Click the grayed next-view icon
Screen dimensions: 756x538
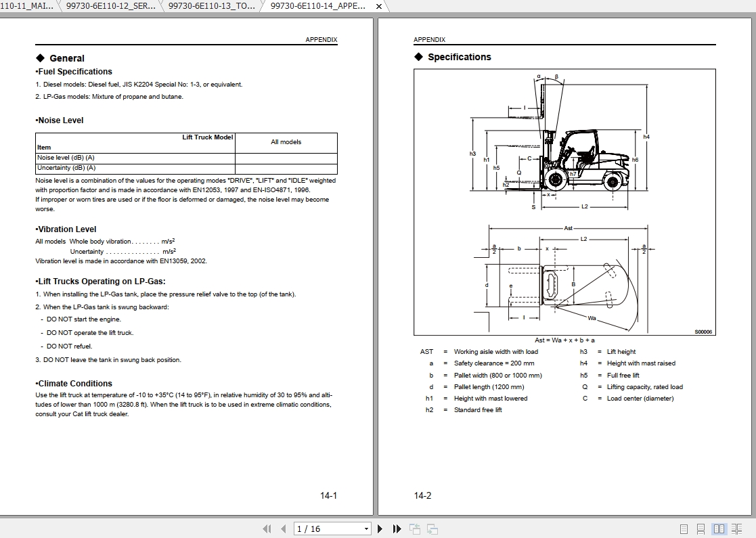point(431,529)
